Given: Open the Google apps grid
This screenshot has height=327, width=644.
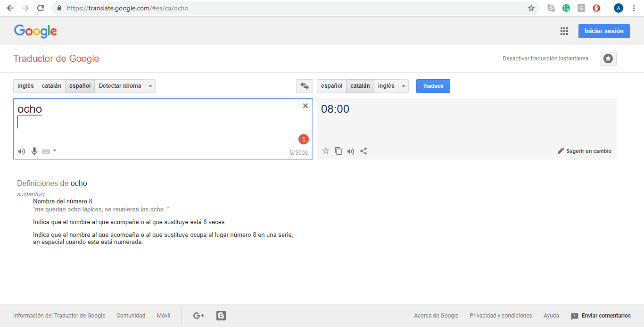Looking at the screenshot, I should tap(564, 31).
